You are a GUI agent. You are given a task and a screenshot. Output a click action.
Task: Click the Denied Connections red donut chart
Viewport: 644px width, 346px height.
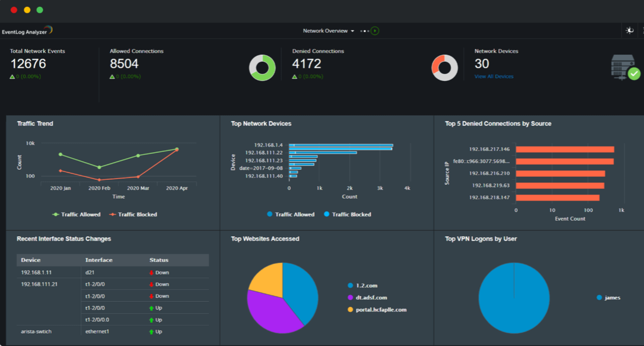click(444, 67)
